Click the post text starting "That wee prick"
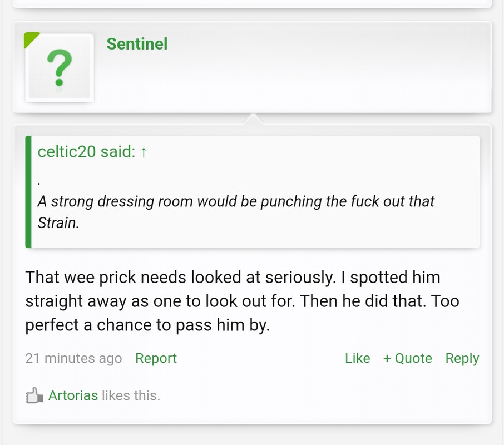 [234, 301]
